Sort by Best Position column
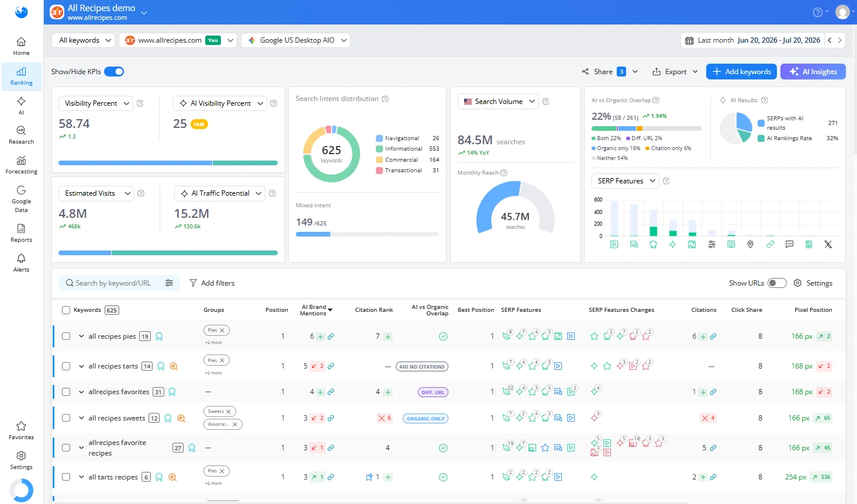The image size is (857, 504). (x=476, y=310)
